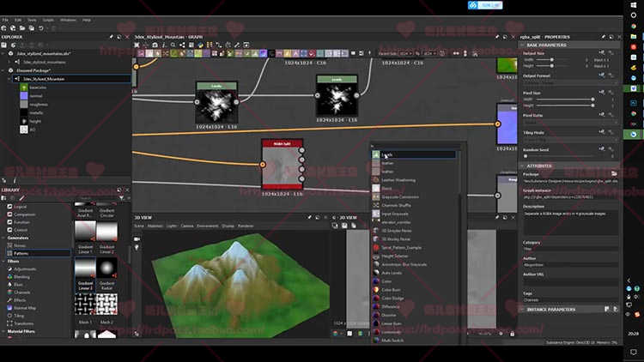644x362 pixels.
Task: Select the Blending filter category in Library
Action: 21,277
